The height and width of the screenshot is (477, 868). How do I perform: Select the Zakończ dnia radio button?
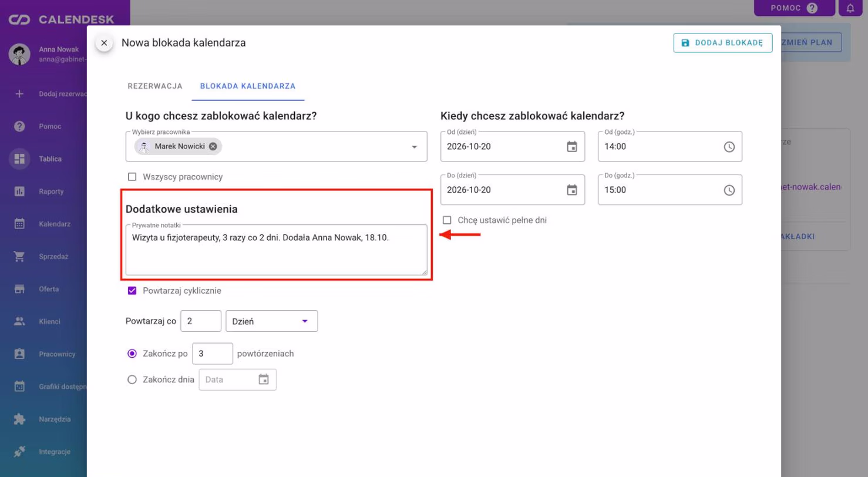pos(132,379)
